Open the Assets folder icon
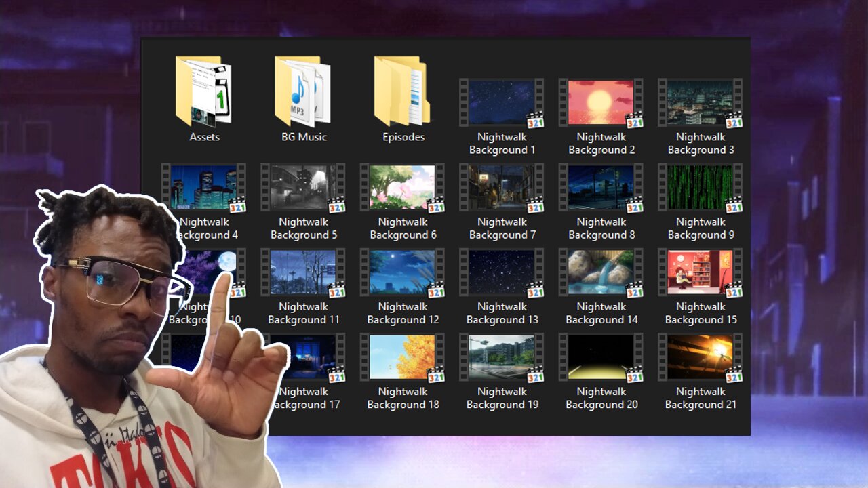The image size is (868, 488). pyautogui.click(x=203, y=91)
